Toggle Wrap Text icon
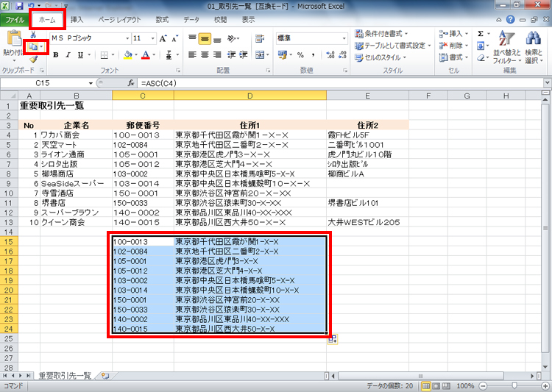Image resolution: width=552 pixels, height=392 pixels. pos(260,38)
